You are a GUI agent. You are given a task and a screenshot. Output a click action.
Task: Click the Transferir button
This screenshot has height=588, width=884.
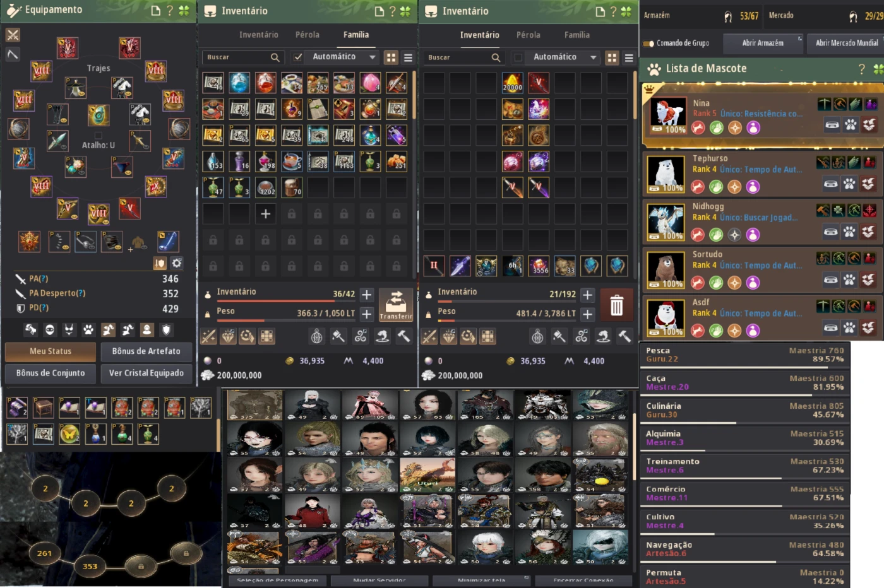[396, 305]
